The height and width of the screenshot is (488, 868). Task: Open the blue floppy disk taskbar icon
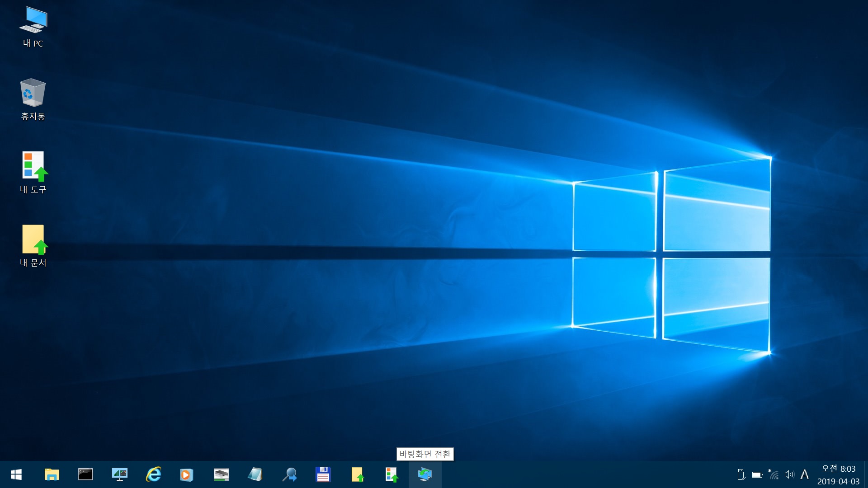(x=323, y=474)
